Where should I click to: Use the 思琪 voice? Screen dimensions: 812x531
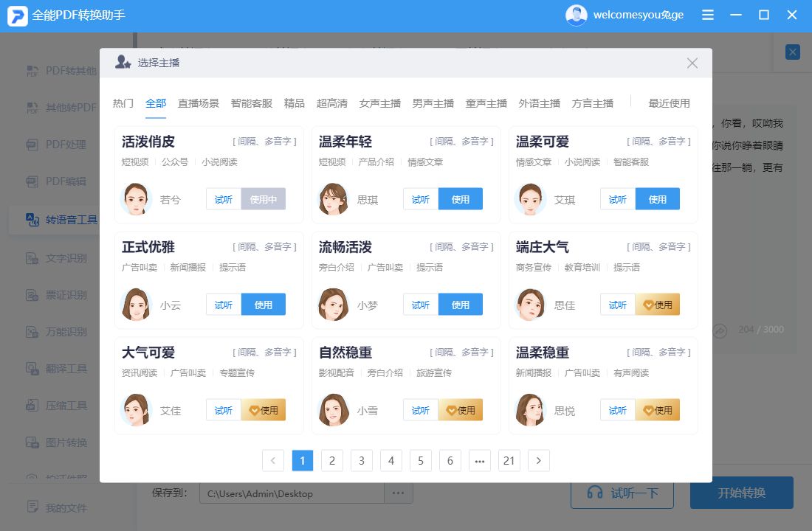[x=461, y=199]
